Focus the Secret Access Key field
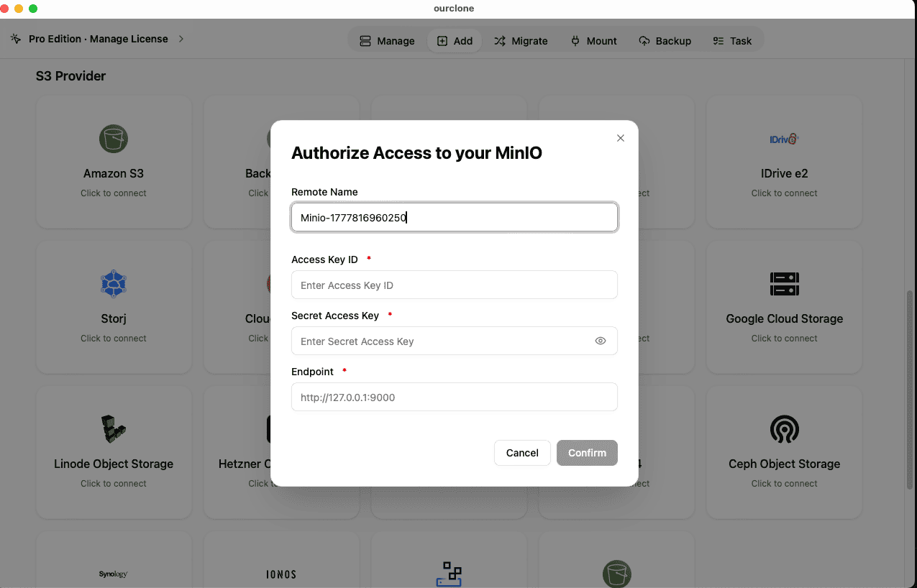This screenshot has height=588, width=917. tap(455, 341)
